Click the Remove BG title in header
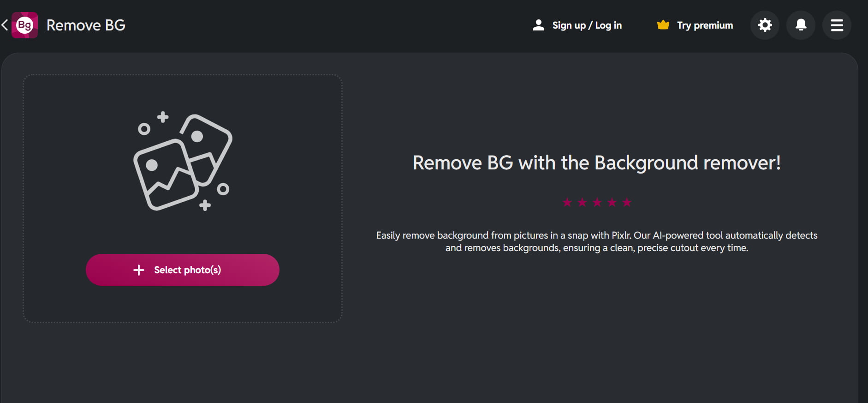This screenshot has height=403, width=868. (x=86, y=25)
